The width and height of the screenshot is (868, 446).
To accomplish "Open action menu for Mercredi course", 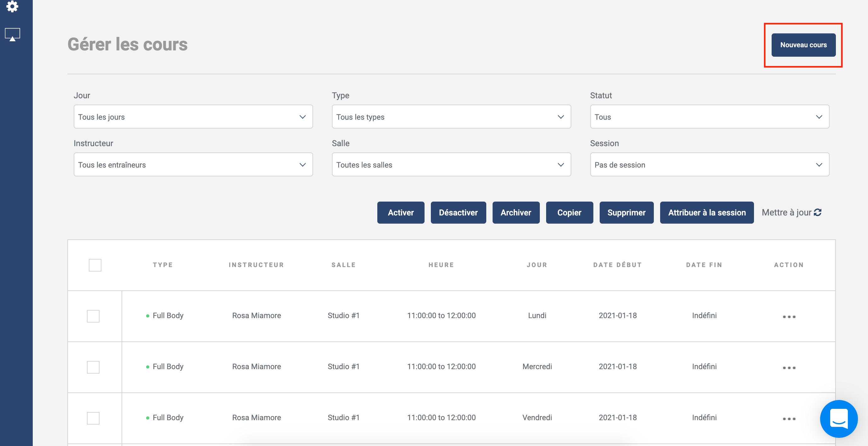I will 789,368.
